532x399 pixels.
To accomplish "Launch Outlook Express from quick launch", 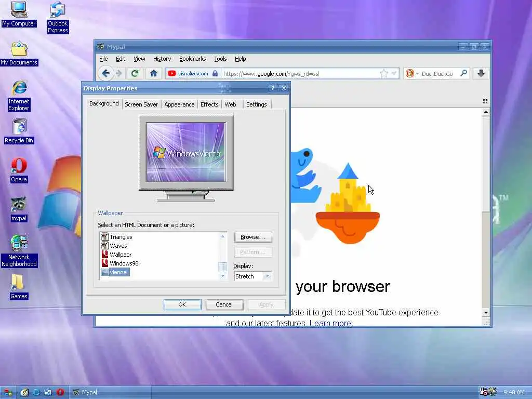I will [48, 393].
